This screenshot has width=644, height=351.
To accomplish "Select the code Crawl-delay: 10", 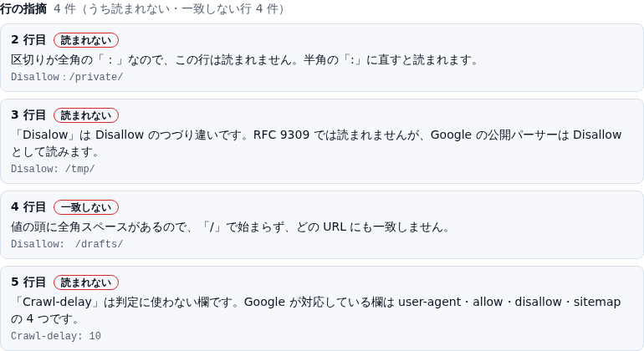I will [x=56, y=336].
